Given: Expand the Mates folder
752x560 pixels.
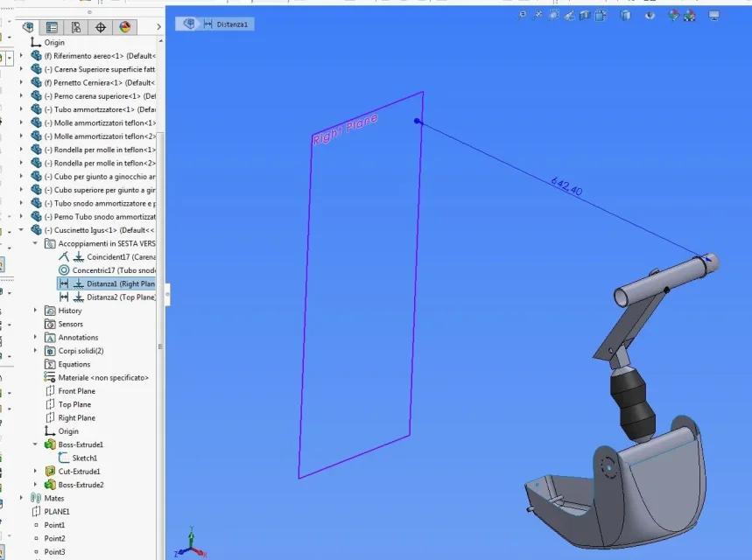Looking at the screenshot, I should click(23, 498).
